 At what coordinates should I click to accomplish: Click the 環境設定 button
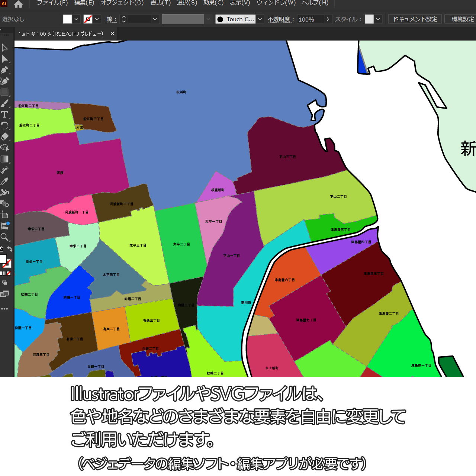tap(462, 19)
